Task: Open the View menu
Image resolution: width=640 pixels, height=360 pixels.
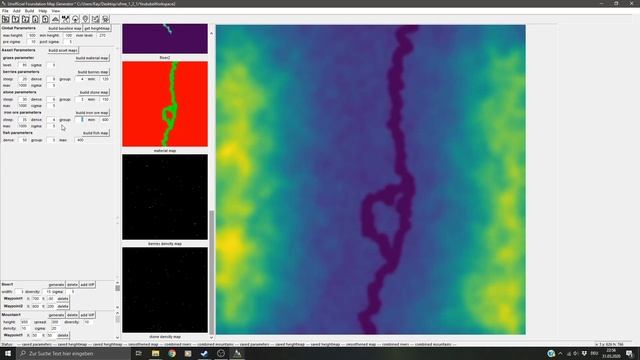Action: click(x=56, y=11)
